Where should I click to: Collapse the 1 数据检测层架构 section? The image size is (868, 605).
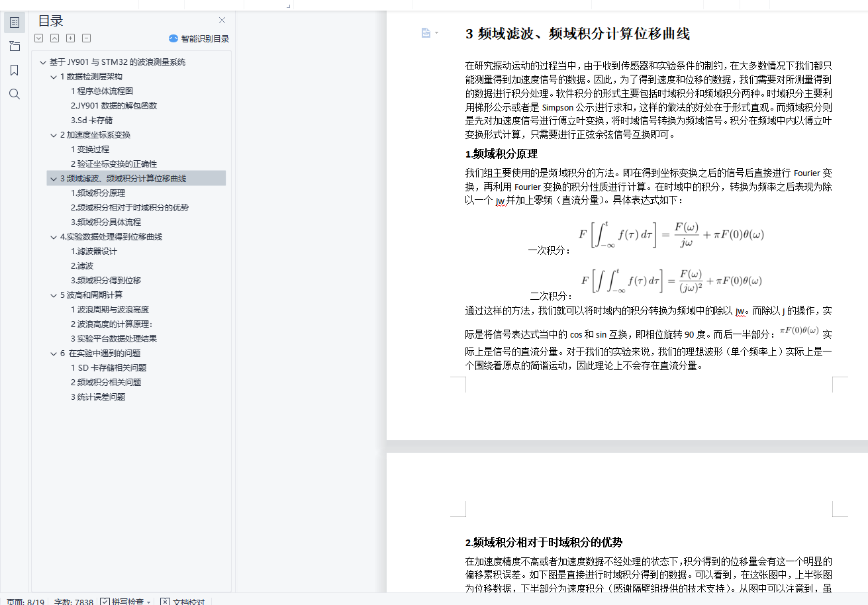[54, 77]
